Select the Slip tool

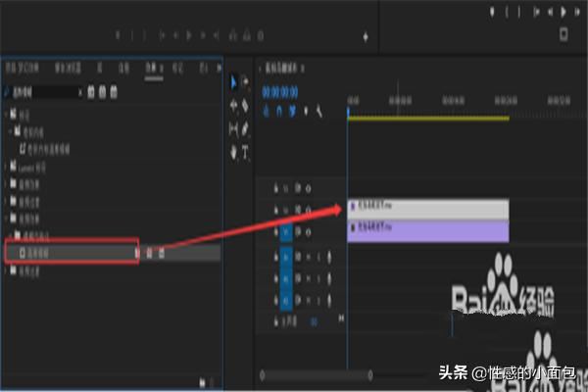[233, 129]
